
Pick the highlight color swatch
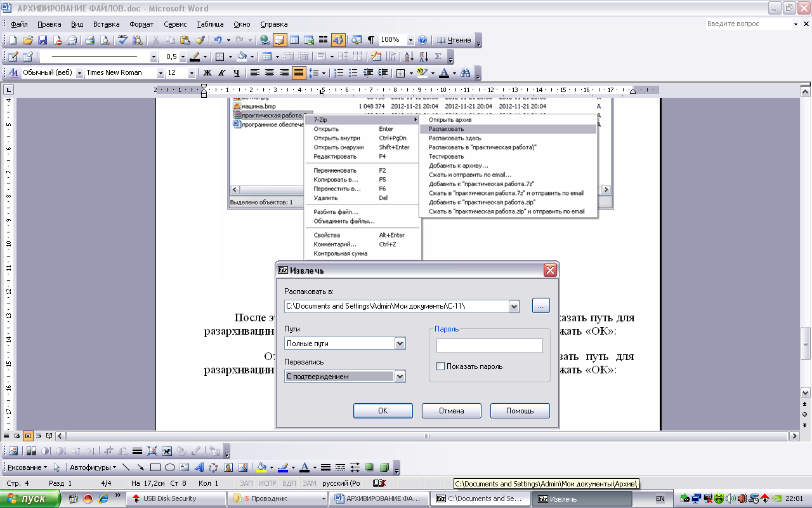tap(422, 73)
